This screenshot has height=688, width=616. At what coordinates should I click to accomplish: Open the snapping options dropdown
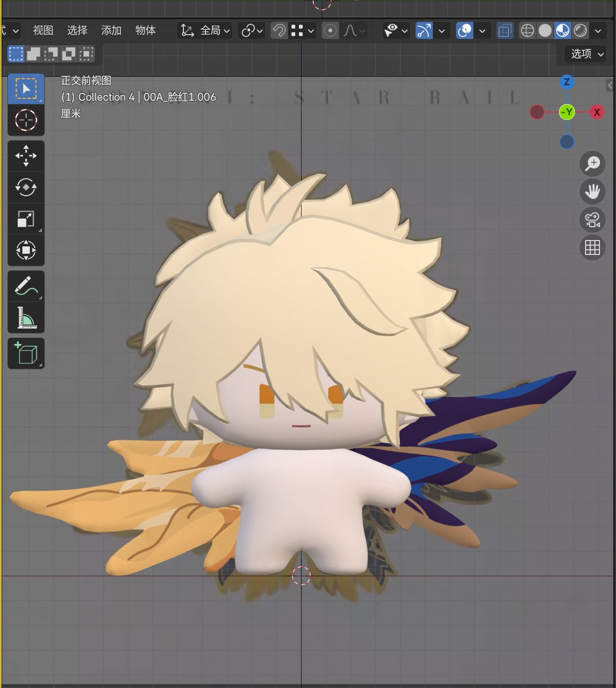click(x=303, y=30)
